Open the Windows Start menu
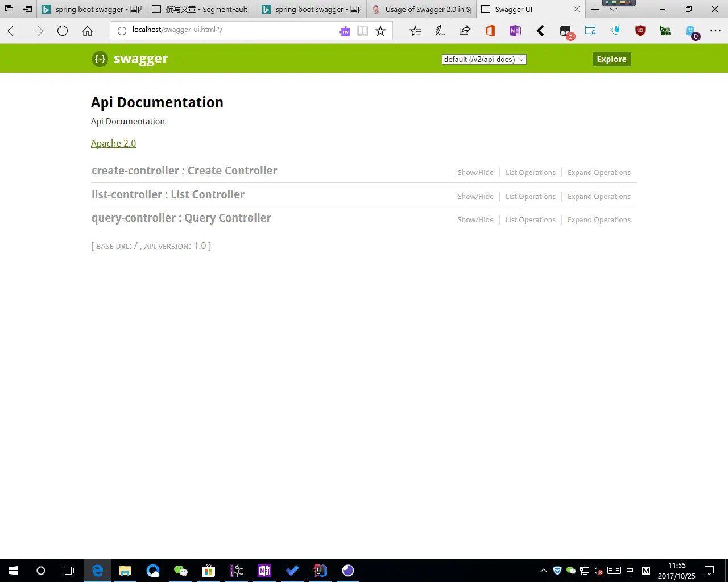 (x=14, y=571)
